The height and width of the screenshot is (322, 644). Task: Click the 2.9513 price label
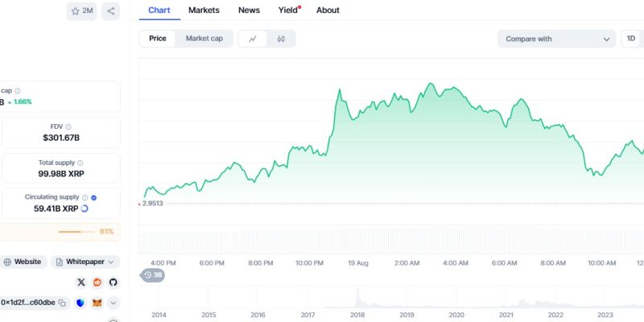click(152, 204)
